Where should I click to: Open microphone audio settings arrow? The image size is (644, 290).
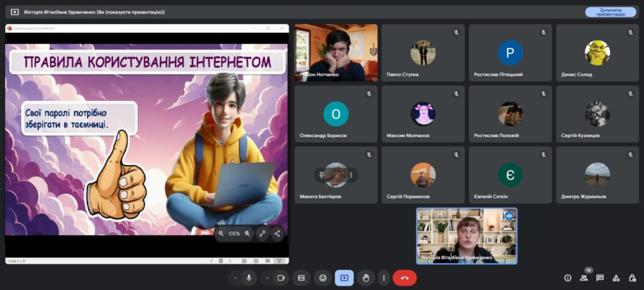point(235,277)
